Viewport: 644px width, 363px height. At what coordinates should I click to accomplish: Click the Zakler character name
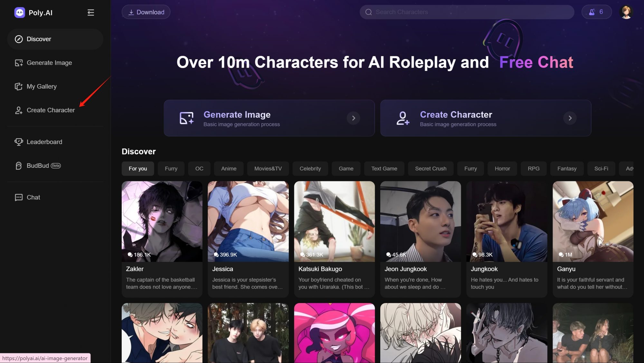coord(135,269)
